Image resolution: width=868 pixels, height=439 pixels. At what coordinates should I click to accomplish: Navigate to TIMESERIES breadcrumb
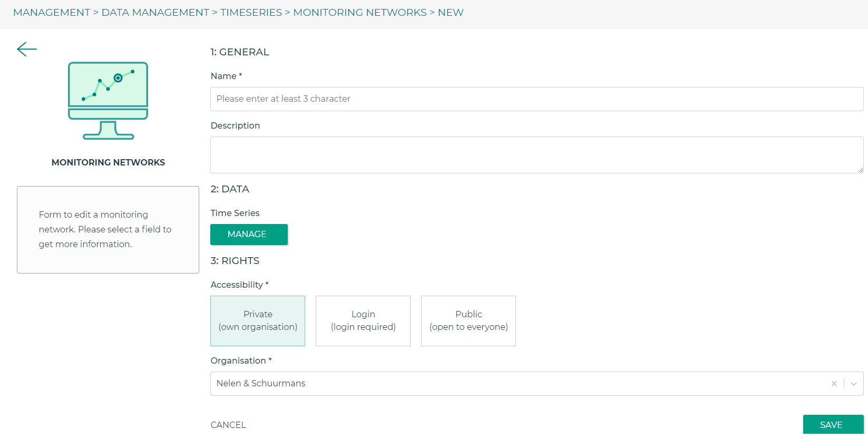pos(251,13)
